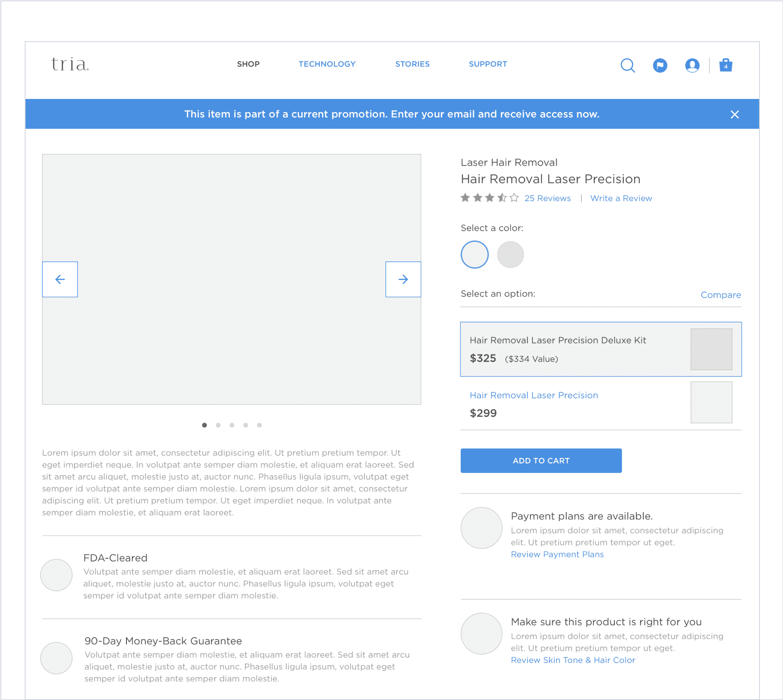Screen dimensions: 783x700
Task: Click the Deluxe Kit option thumbnail
Action: pos(711,349)
